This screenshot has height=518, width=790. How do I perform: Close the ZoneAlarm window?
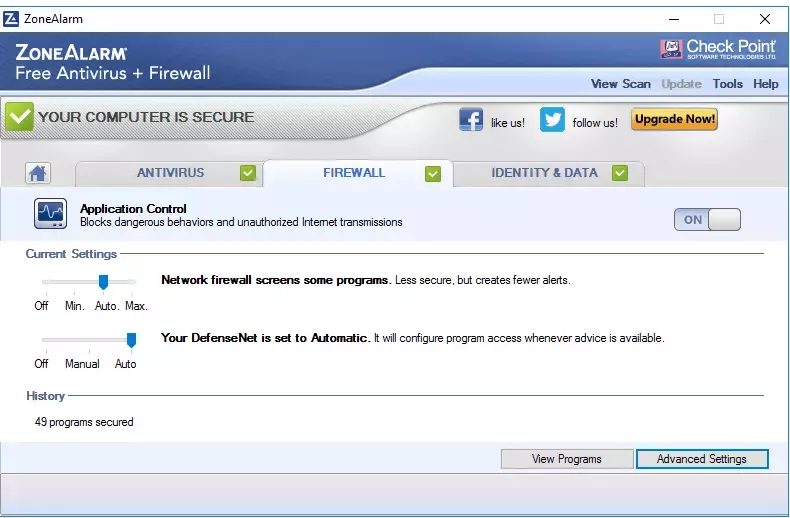(764, 19)
